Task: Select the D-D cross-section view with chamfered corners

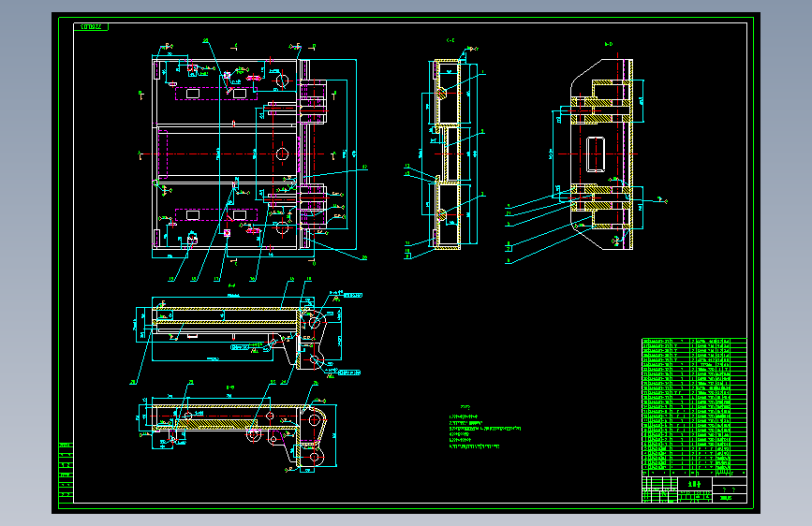Action: 600,154
